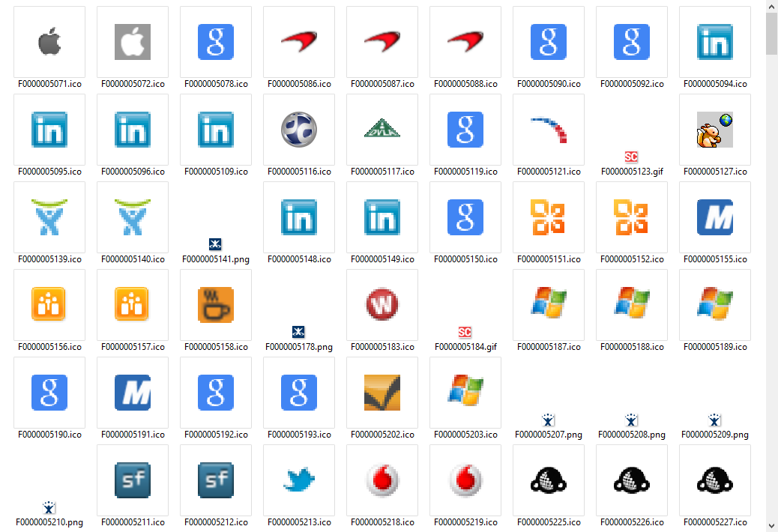Choose the blue M icon F0000005191.ico

click(133, 393)
